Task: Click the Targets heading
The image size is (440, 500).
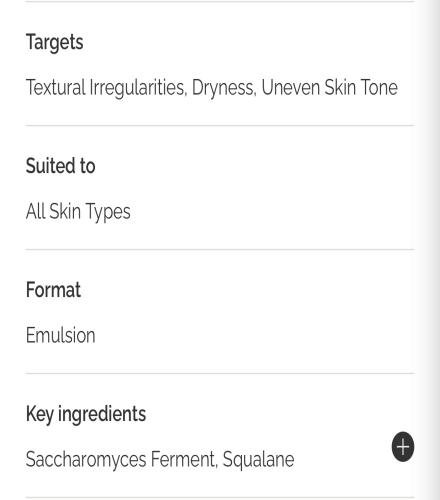Action: pyautogui.click(x=55, y=43)
